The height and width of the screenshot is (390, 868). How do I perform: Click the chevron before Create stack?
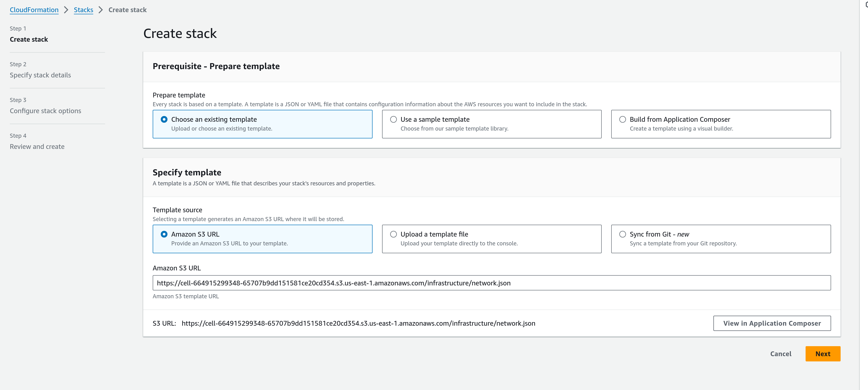[x=101, y=10]
